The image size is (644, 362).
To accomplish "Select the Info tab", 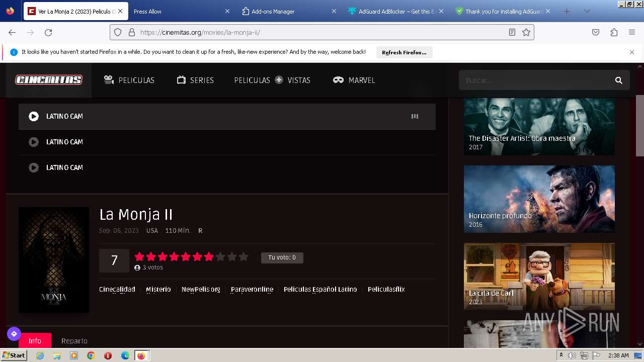I will click(35, 340).
